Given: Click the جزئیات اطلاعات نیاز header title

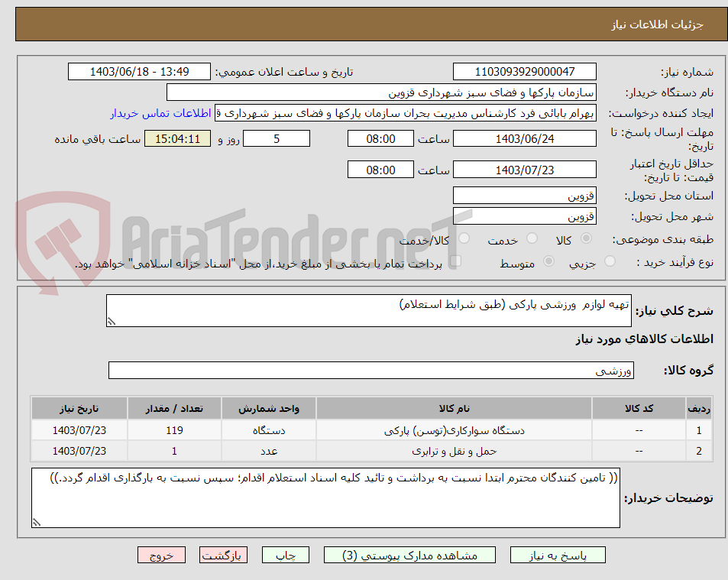Looking at the screenshot, I should [x=657, y=24].
